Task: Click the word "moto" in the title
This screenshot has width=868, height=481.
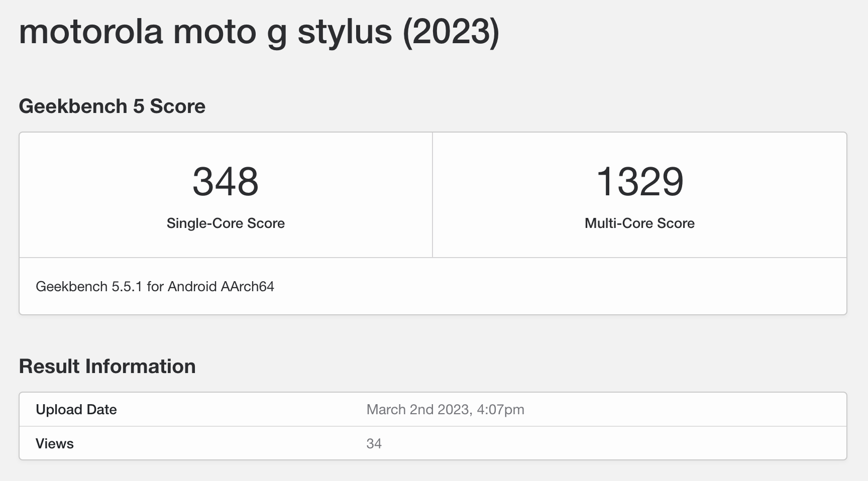Action: click(x=215, y=31)
